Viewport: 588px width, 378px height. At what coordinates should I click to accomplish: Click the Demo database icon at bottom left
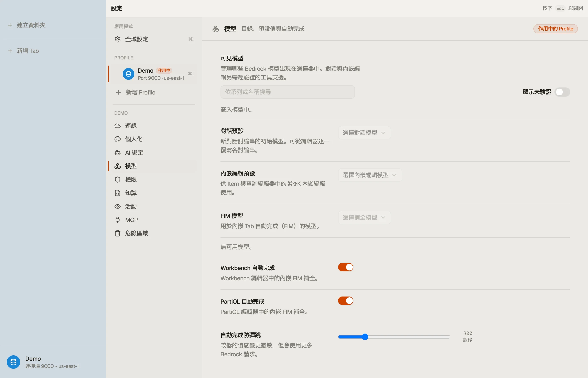(x=13, y=362)
